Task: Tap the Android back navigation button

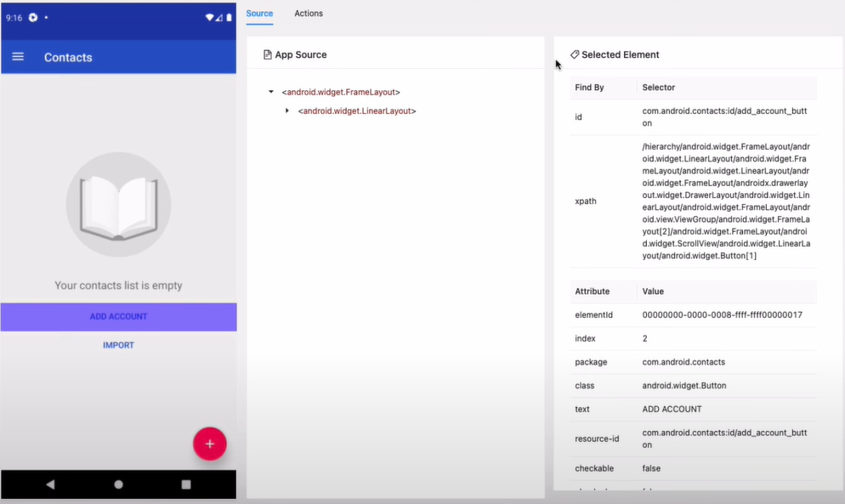Action: coord(50,484)
